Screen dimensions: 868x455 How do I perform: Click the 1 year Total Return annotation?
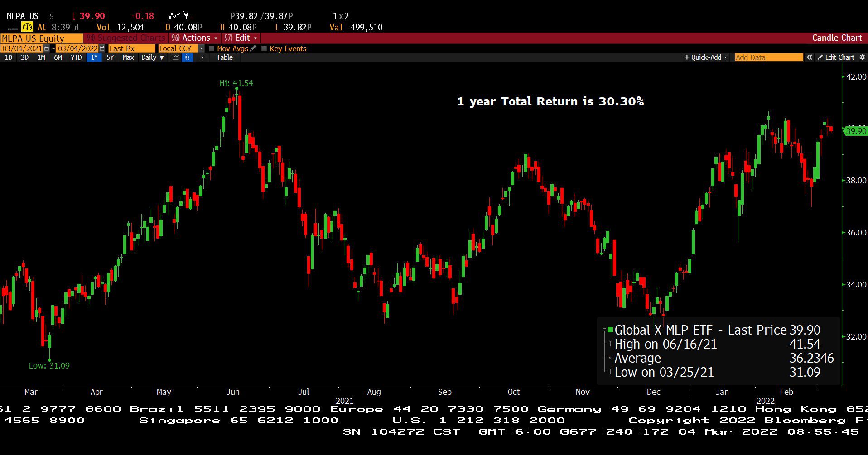(x=550, y=101)
